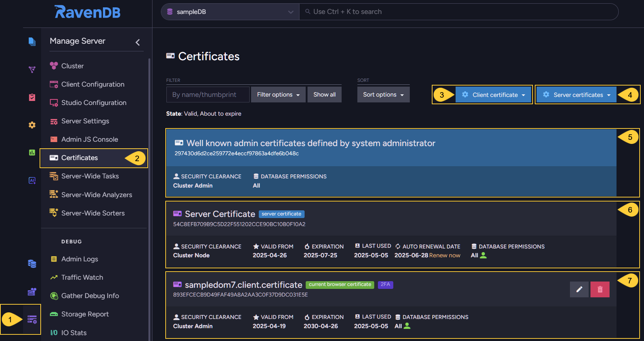The height and width of the screenshot is (341, 644).
Task: Click the Certificates page heading
Action: [209, 56]
